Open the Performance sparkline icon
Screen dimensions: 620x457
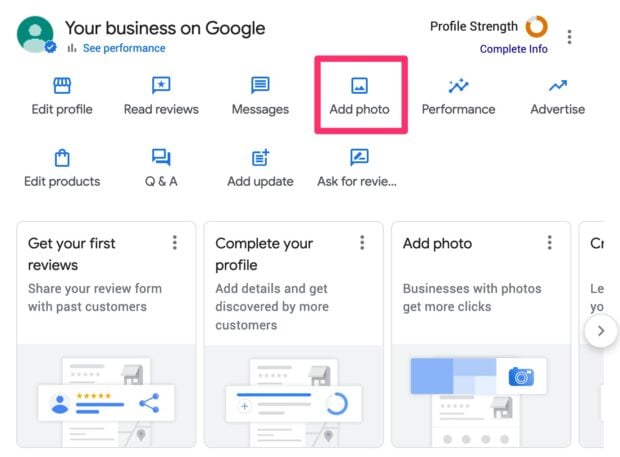pyautogui.click(x=459, y=86)
